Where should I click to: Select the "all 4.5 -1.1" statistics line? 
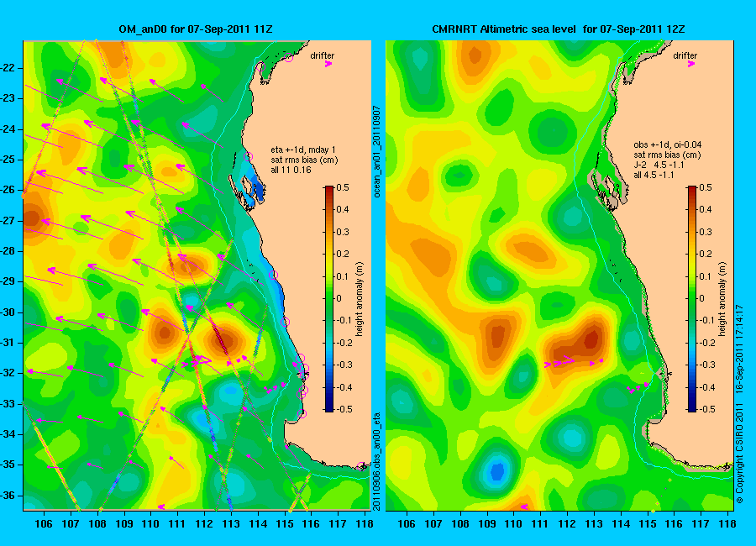[654, 175]
